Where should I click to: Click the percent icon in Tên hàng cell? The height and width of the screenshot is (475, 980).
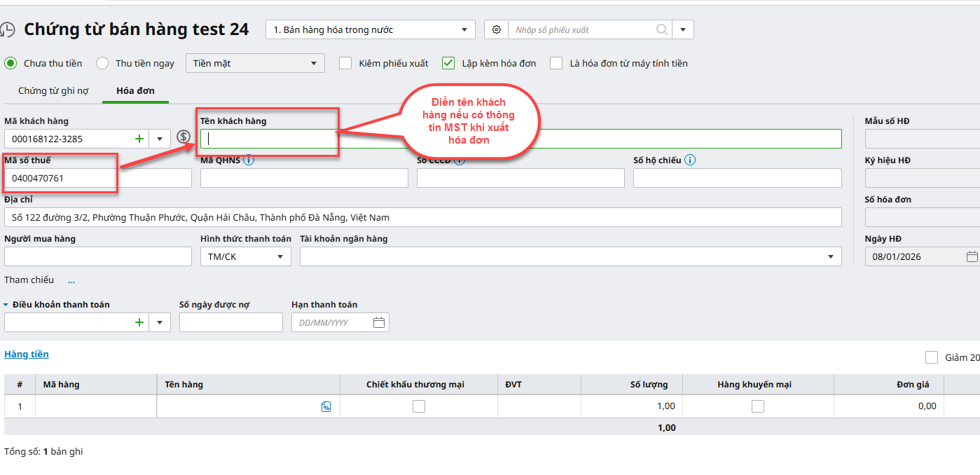(x=326, y=407)
